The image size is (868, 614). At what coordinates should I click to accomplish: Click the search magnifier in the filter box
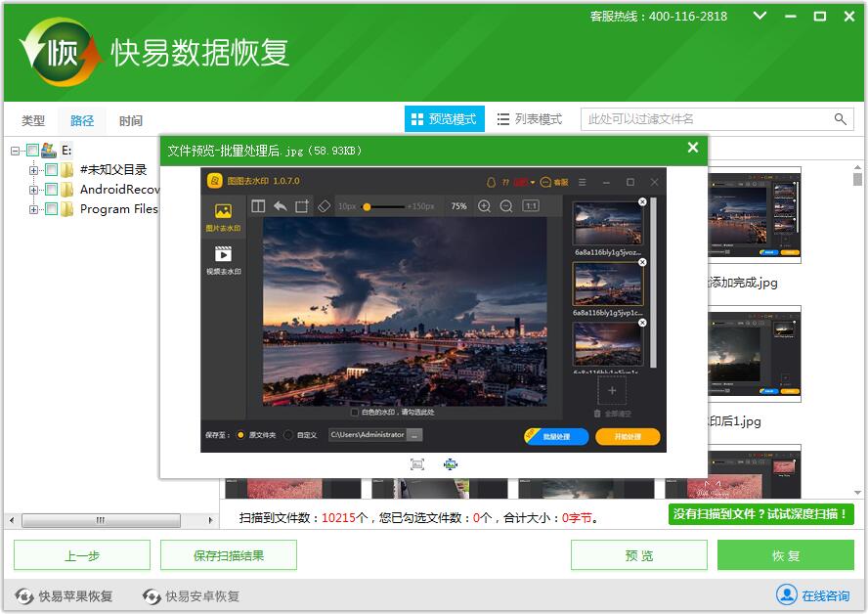840,118
